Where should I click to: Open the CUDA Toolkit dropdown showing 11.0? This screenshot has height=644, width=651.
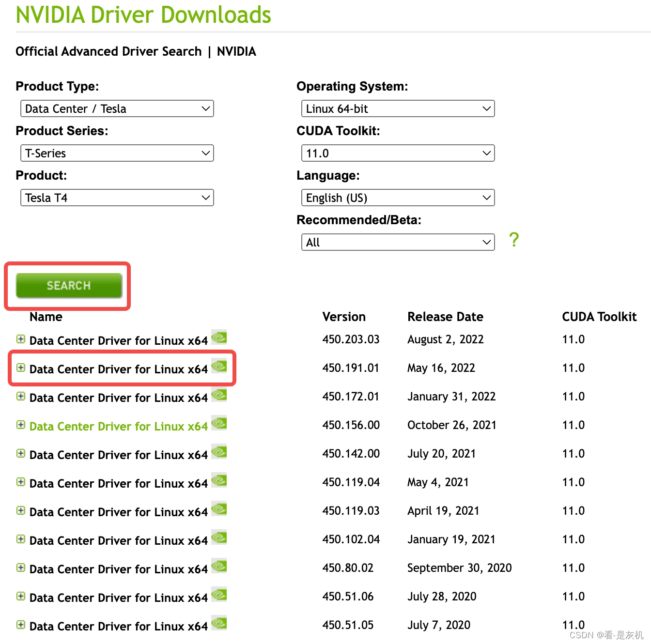pos(398,153)
